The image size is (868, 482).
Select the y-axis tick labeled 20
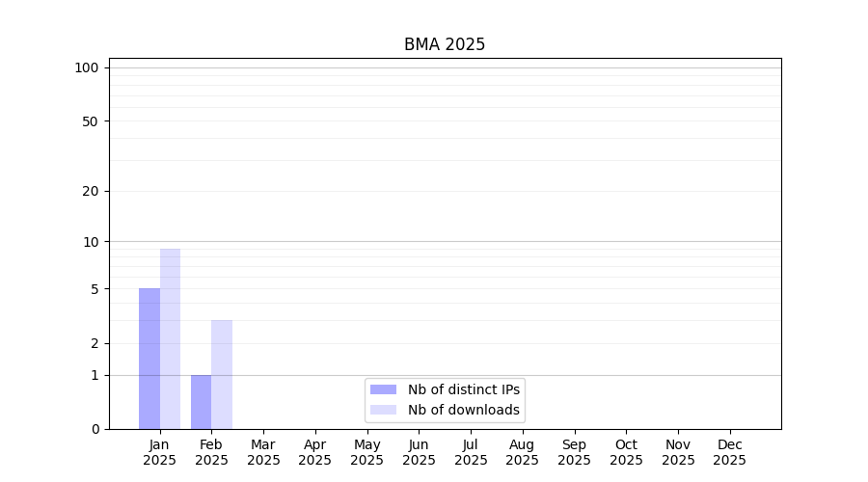pos(90,191)
